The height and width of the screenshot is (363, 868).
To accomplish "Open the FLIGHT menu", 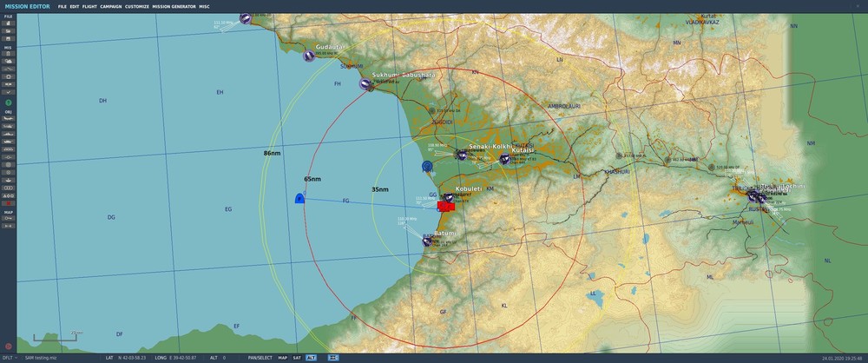I will coord(88,7).
